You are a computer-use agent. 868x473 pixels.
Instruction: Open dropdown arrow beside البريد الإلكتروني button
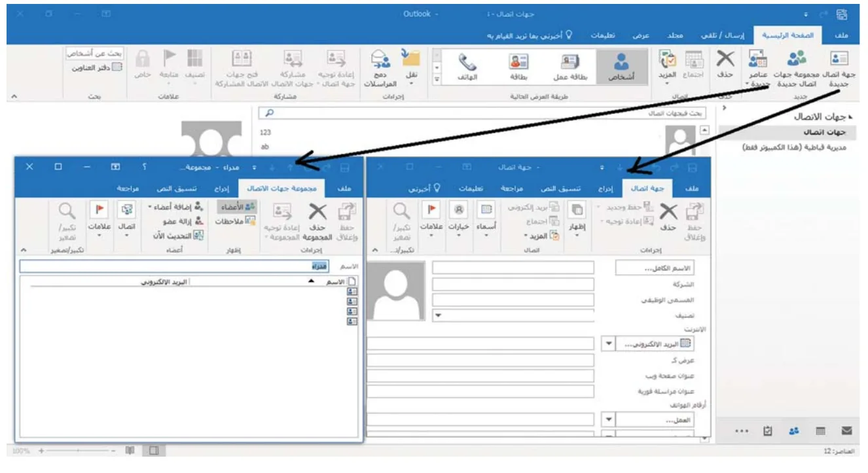tap(608, 343)
